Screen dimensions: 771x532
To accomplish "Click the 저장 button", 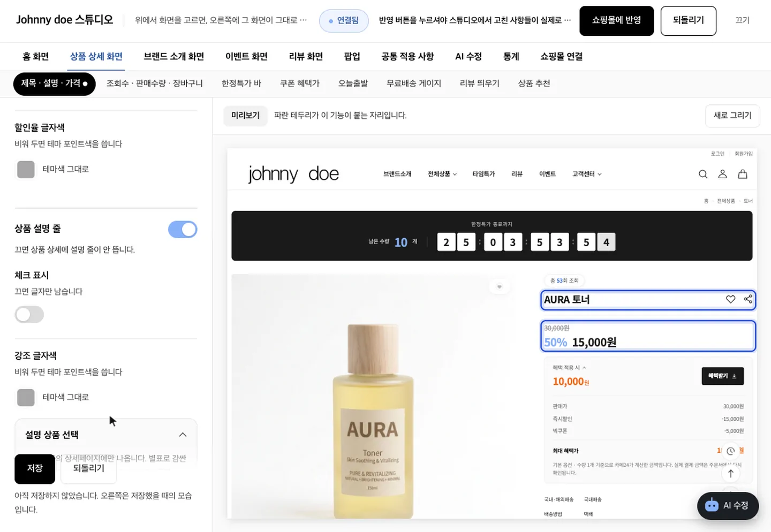I will tap(35, 468).
